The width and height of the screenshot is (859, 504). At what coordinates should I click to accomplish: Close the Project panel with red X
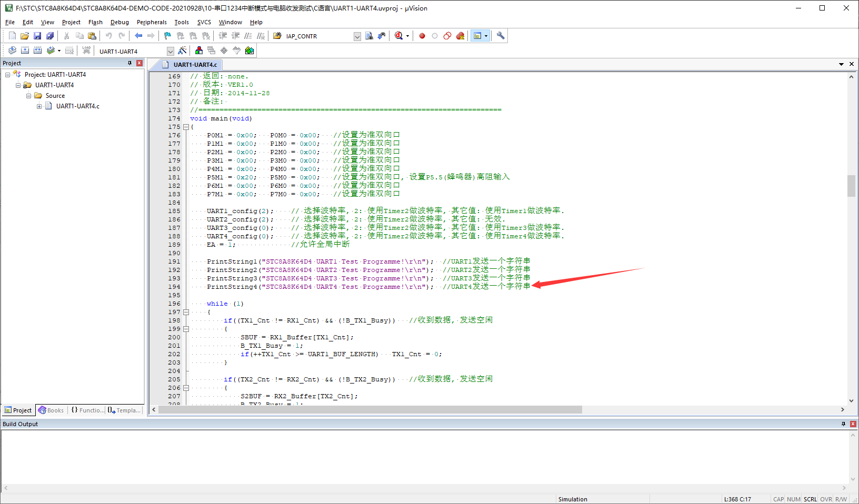click(139, 63)
